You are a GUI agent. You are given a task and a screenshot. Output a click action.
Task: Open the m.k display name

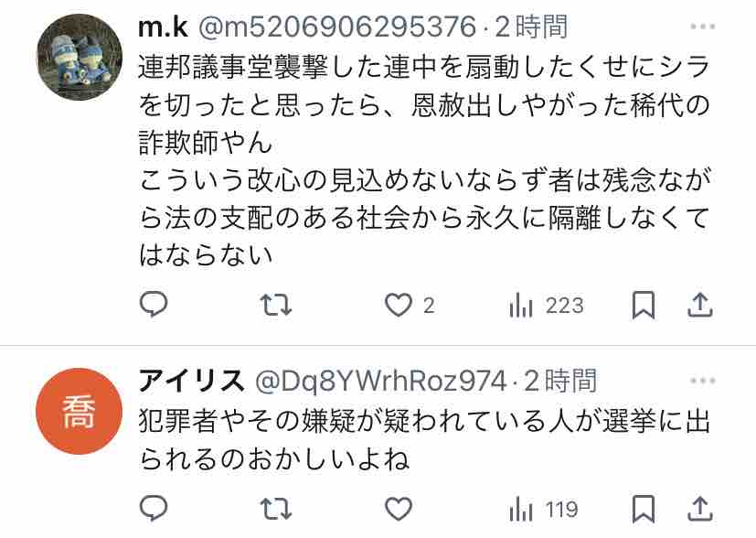tap(163, 27)
